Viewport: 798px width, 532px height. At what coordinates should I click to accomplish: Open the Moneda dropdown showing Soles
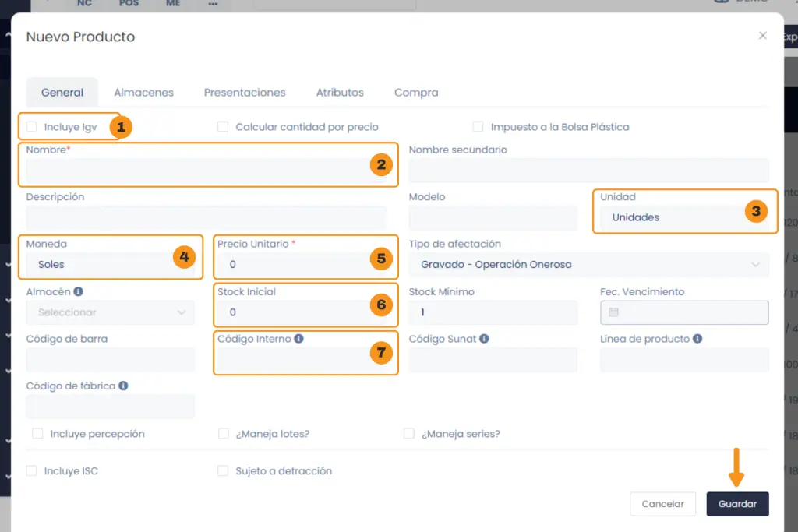tap(111, 265)
